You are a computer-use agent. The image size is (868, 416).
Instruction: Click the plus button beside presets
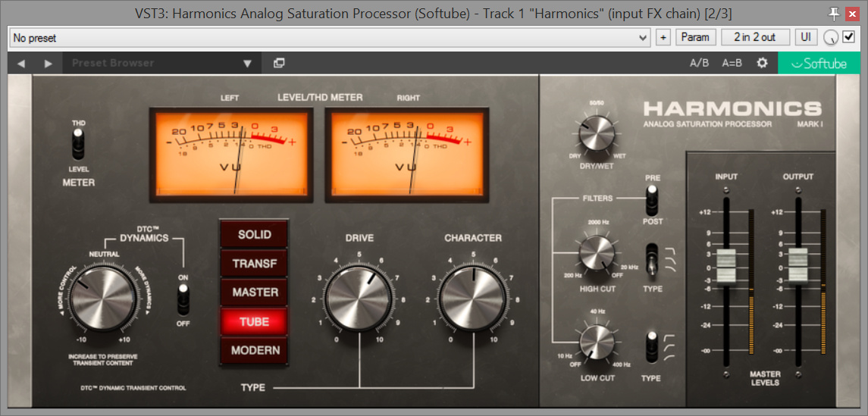[x=663, y=38]
